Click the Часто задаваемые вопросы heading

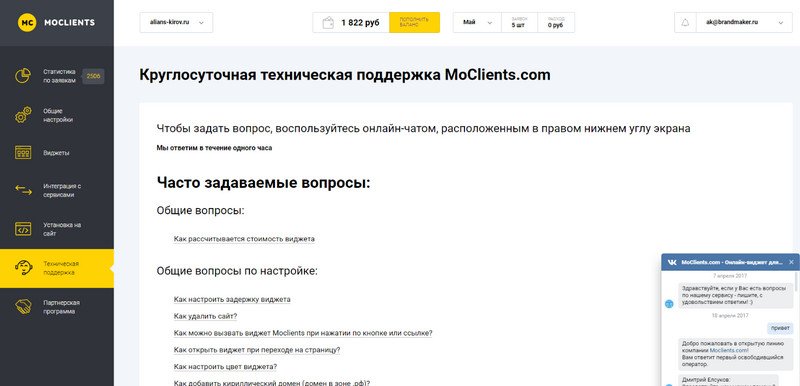coord(263,183)
